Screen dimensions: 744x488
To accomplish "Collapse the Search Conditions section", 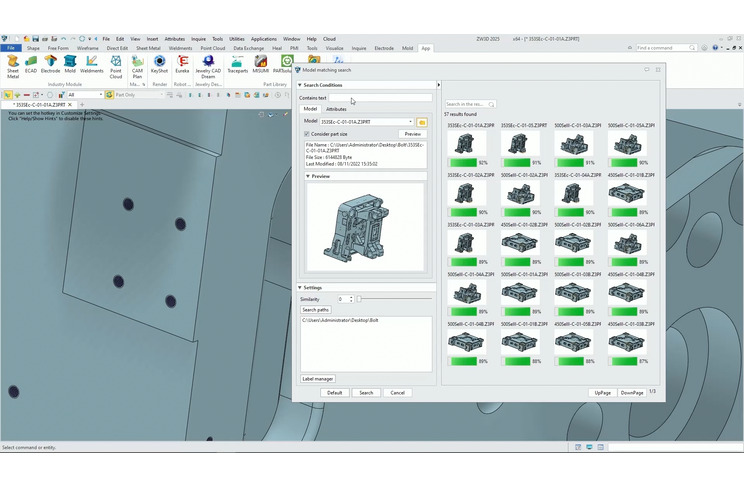I will click(x=300, y=85).
